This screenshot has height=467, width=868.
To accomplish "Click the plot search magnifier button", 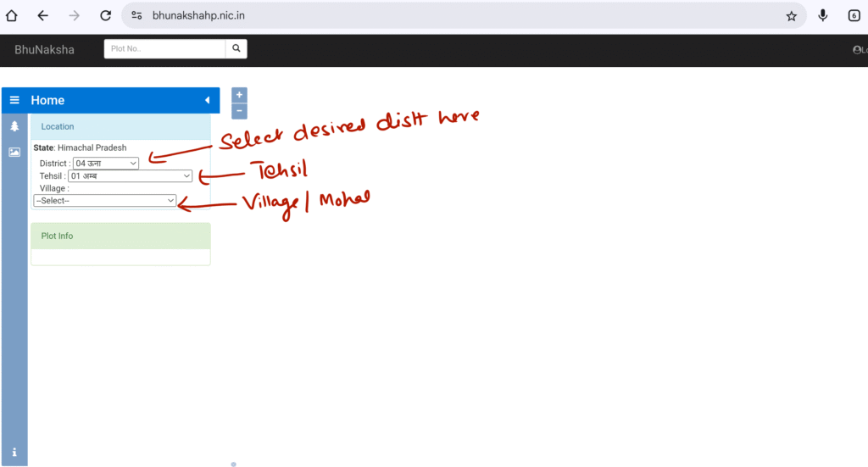I will 236,49.
